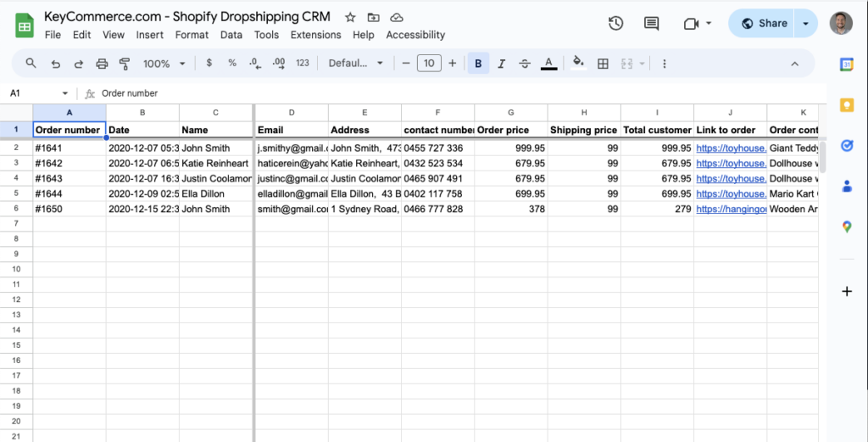
Task: Open the hanging link for order #1650
Action: pyautogui.click(x=732, y=209)
